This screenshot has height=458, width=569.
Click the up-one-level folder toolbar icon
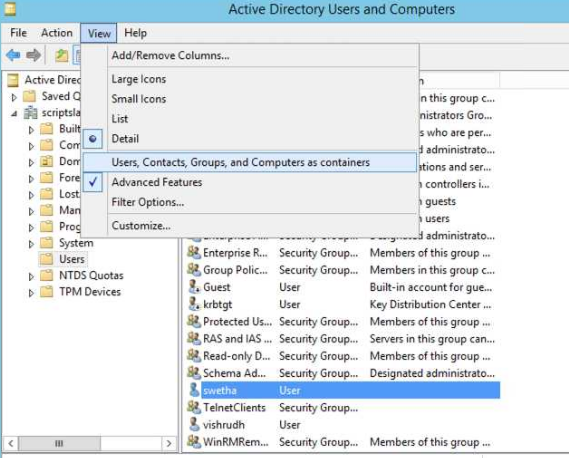pyautogui.click(x=61, y=56)
